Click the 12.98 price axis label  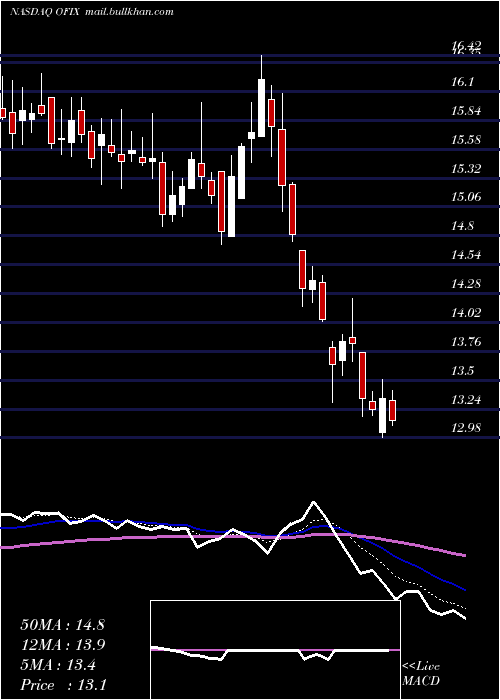[x=466, y=428]
